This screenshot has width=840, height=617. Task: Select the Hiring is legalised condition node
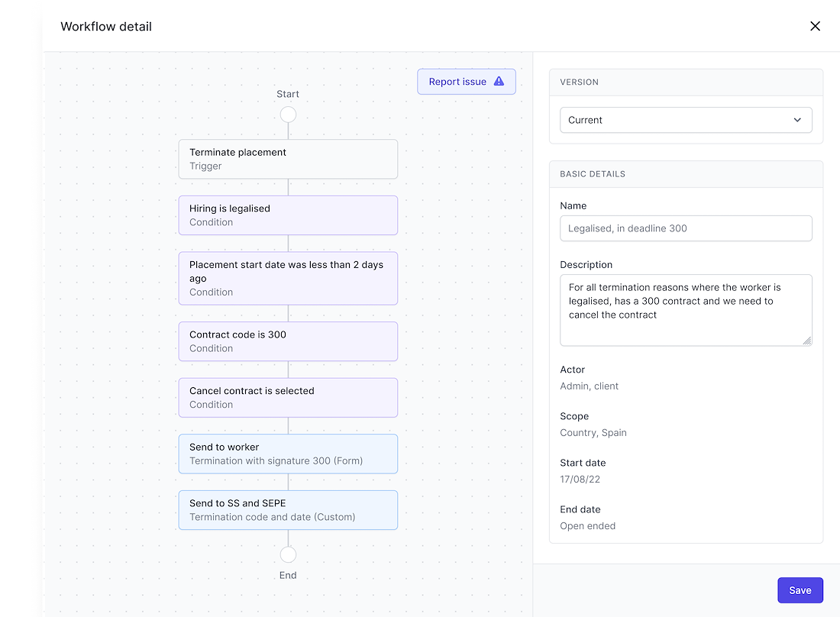pyautogui.click(x=288, y=215)
